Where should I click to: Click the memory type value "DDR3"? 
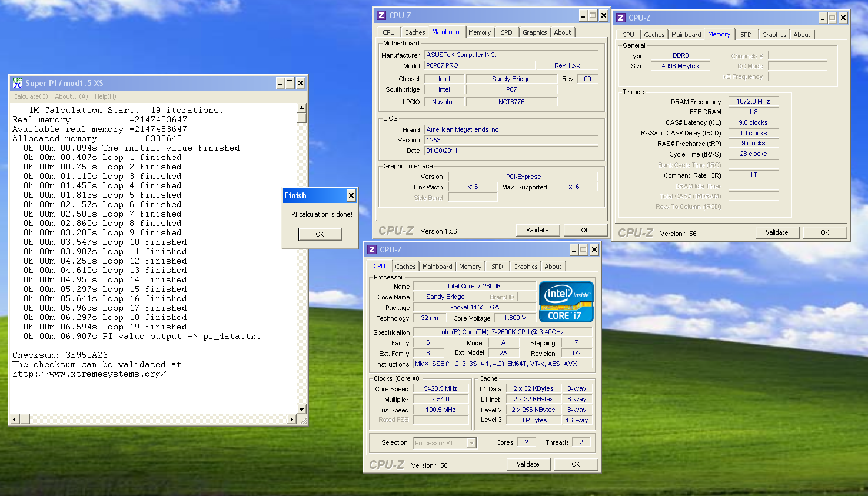click(680, 55)
